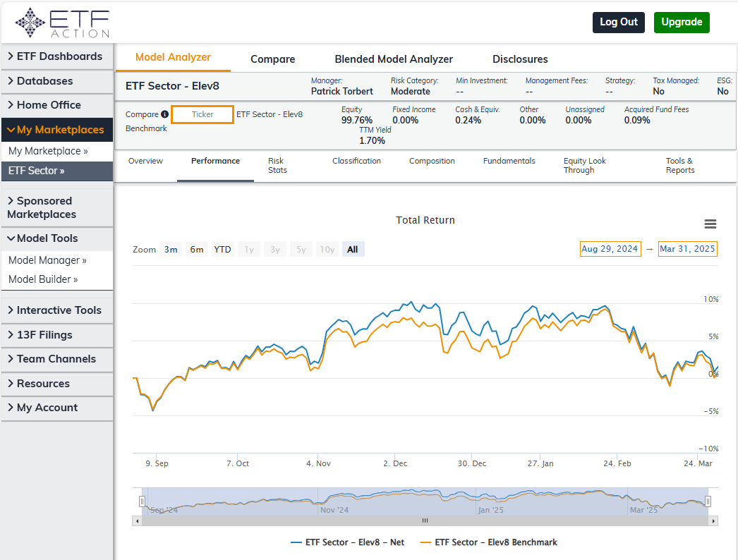Viewport: 738px width, 560px height.
Task: Click the ETF Sector - Elev8 model name
Action: click(x=172, y=86)
